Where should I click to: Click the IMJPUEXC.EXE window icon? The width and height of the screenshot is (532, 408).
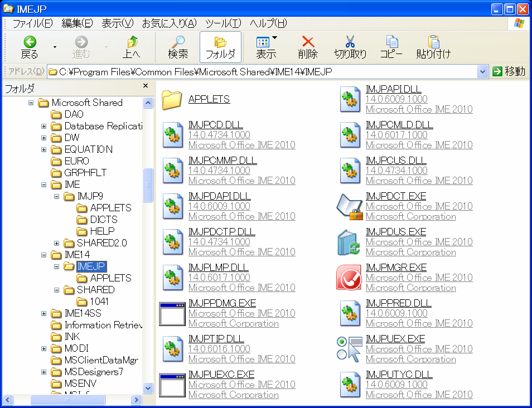pyautogui.click(x=172, y=385)
